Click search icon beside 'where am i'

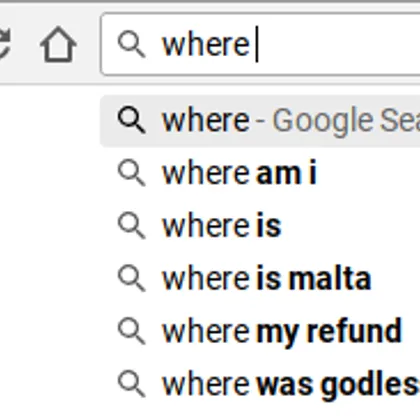coord(131,173)
